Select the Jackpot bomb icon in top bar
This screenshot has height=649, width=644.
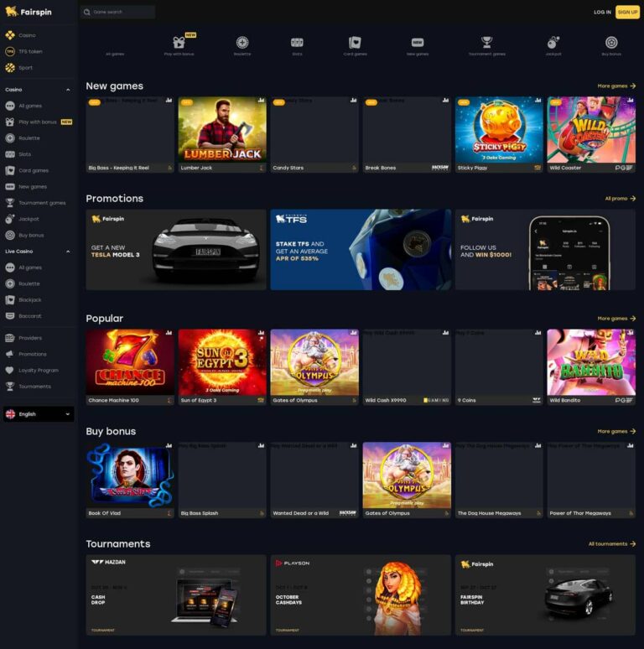[553, 42]
